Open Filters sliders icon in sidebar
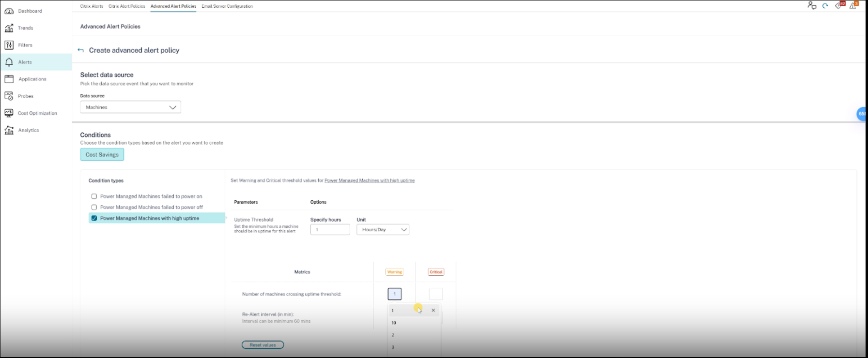The image size is (868, 358). [9, 45]
